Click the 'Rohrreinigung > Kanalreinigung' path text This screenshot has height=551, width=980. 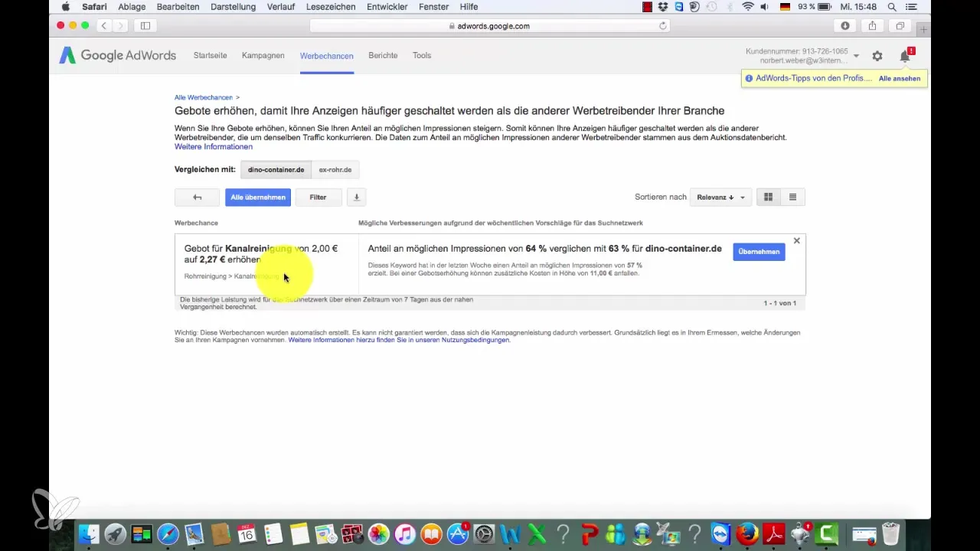[233, 276]
